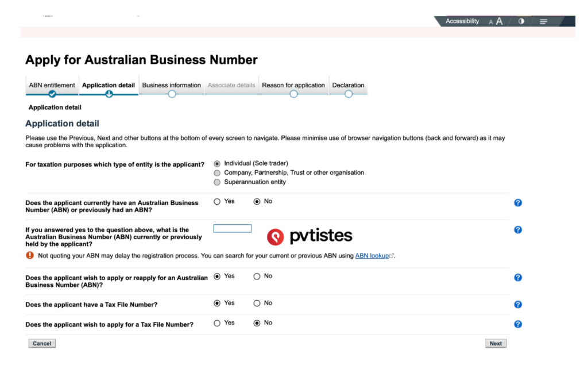Open the ABN lookup link
Screen dimensions: 588x376
(x=372, y=256)
